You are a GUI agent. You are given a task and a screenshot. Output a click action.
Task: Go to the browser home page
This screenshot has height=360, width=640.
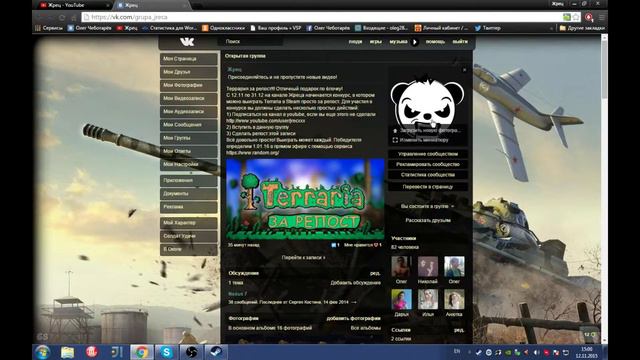coord(73,17)
